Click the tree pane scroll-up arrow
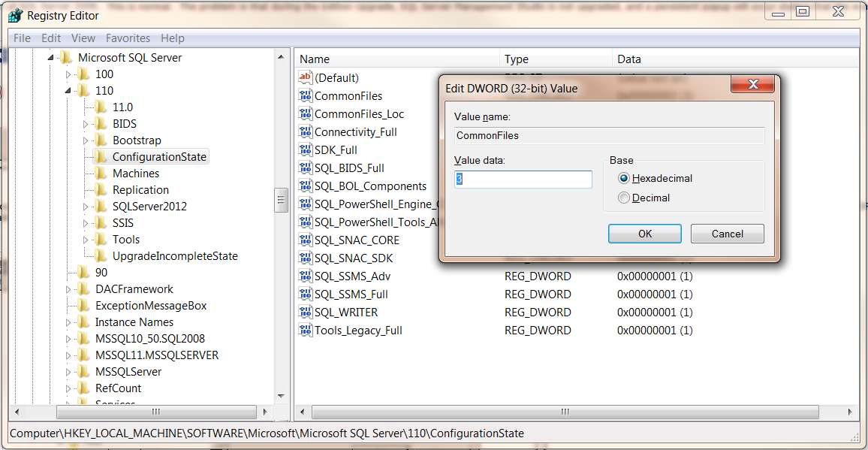This screenshot has width=868, height=450. click(282, 57)
